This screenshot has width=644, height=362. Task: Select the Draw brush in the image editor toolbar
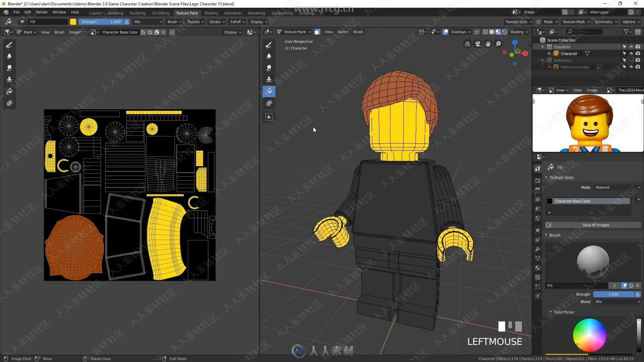tap(9, 45)
